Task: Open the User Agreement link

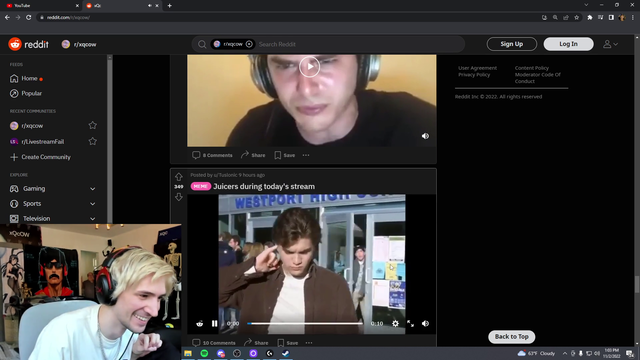Action: 477,68
